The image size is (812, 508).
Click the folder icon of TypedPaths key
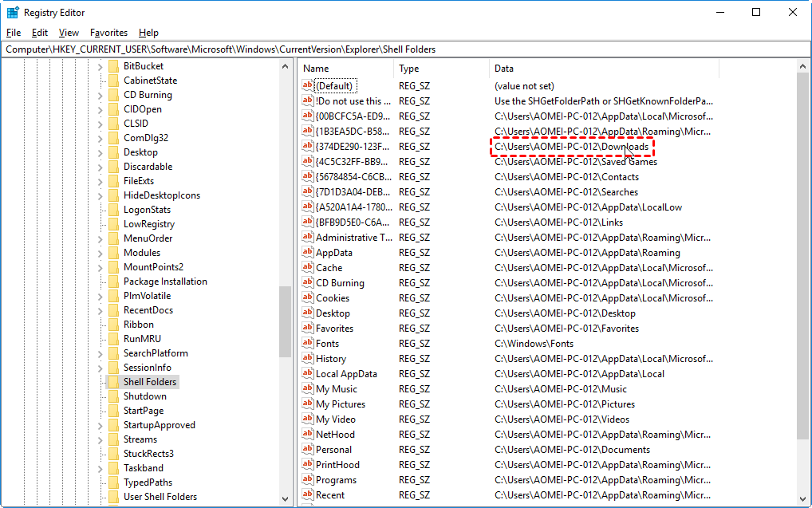113,482
